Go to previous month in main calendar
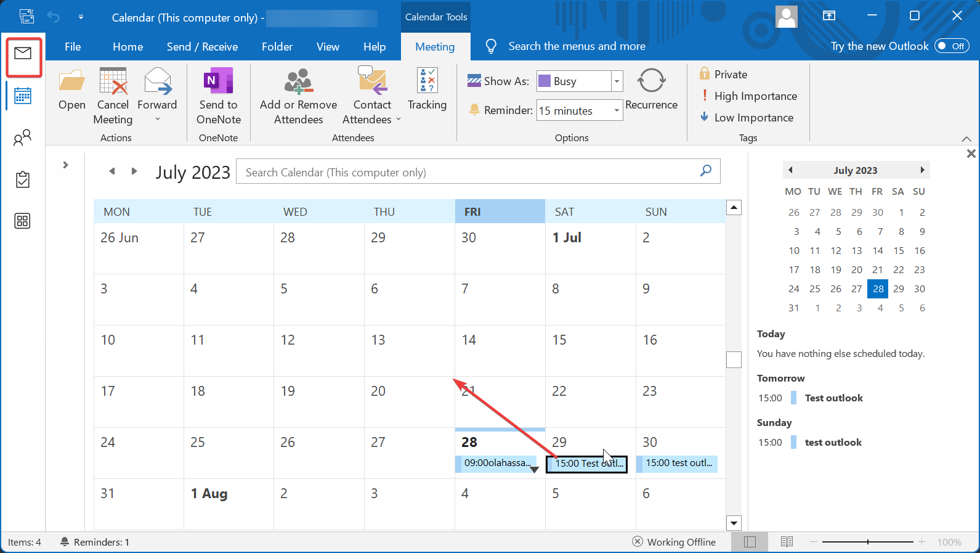The image size is (980, 553). [112, 171]
